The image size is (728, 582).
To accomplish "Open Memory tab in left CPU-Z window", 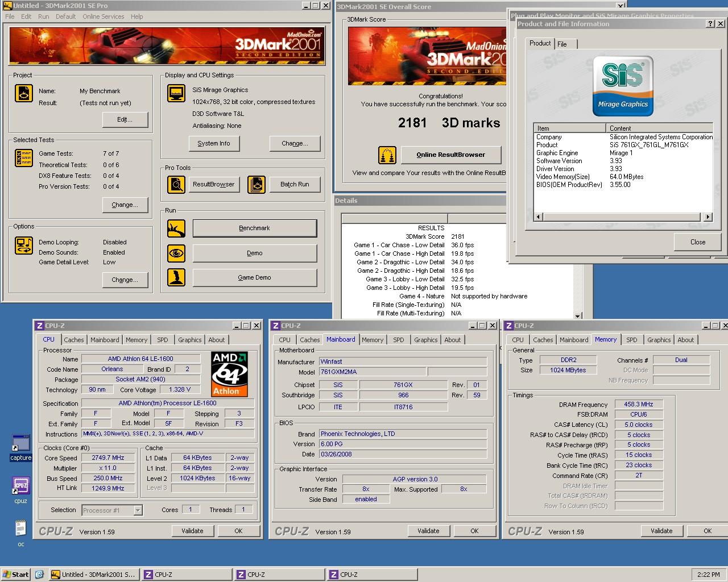I will pyautogui.click(x=136, y=340).
